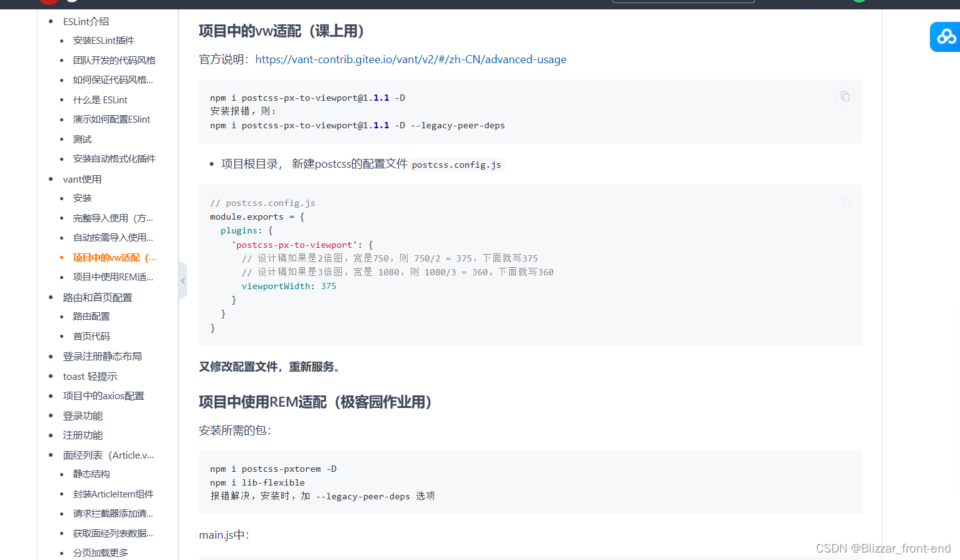Click the heading 项目中使用REM适配（极客园作业用）
This screenshot has width=960, height=560.
(x=316, y=402)
